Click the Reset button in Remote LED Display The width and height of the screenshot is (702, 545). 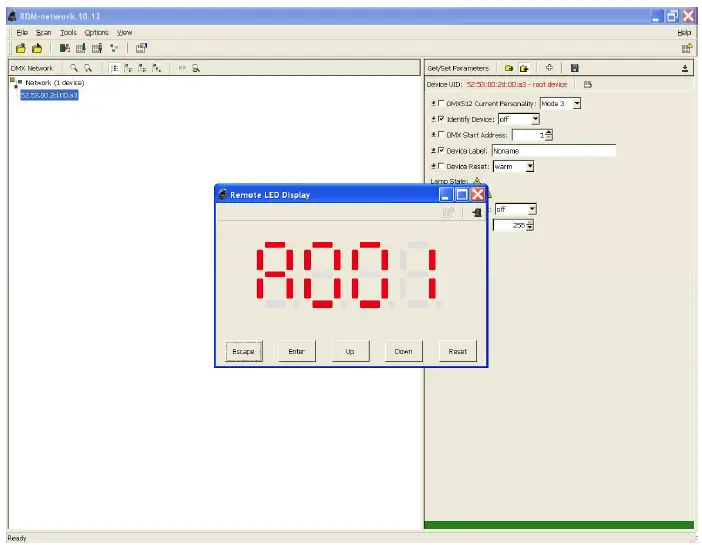click(458, 351)
